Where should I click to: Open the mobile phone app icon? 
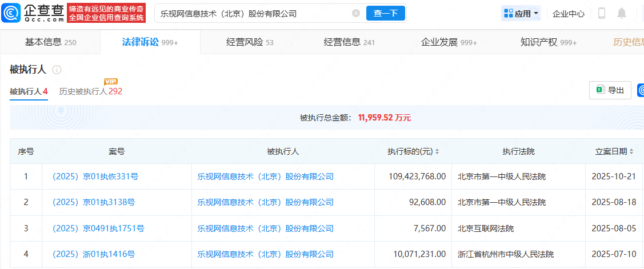point(601,13)
